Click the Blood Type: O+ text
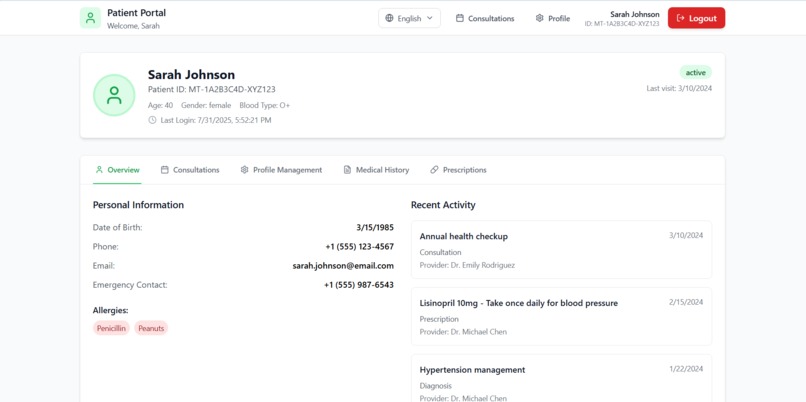The height and width of the screenshot is (402, 806). coord(265,105)
